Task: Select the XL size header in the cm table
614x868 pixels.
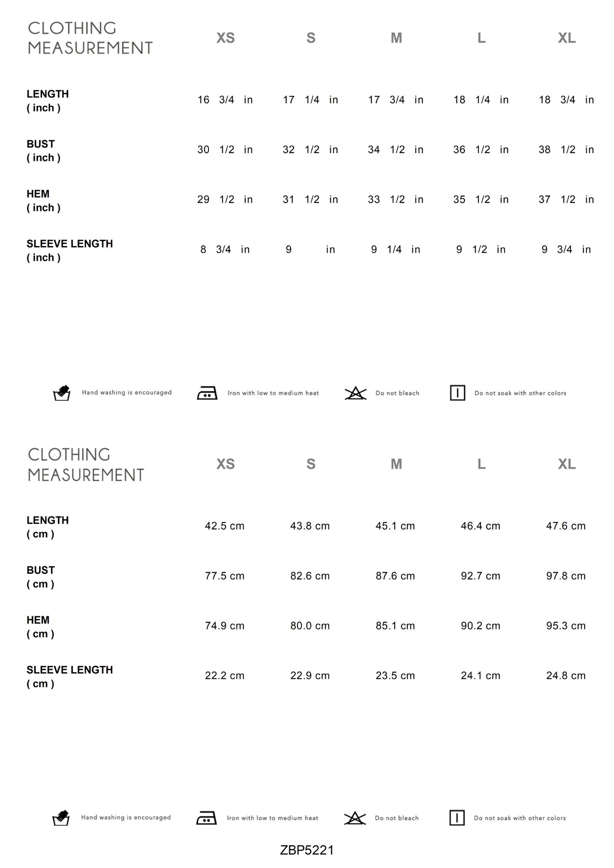Action: pos(567,464)
